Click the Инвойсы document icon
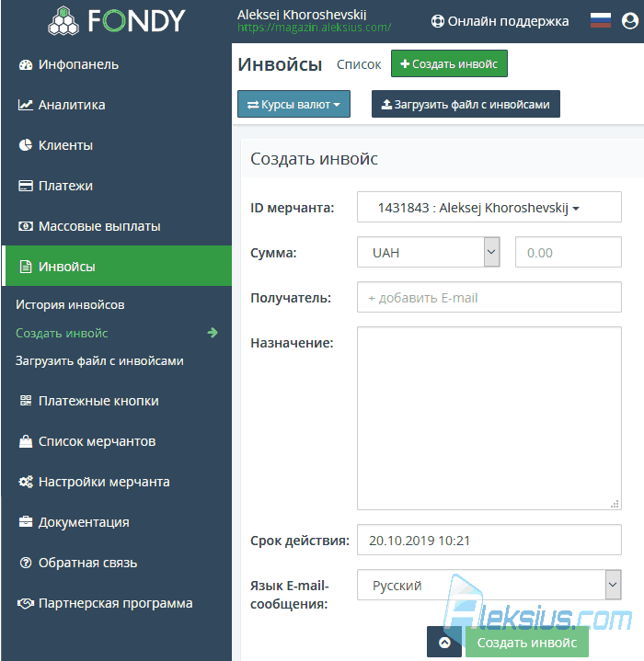 [x=26, y=267]
